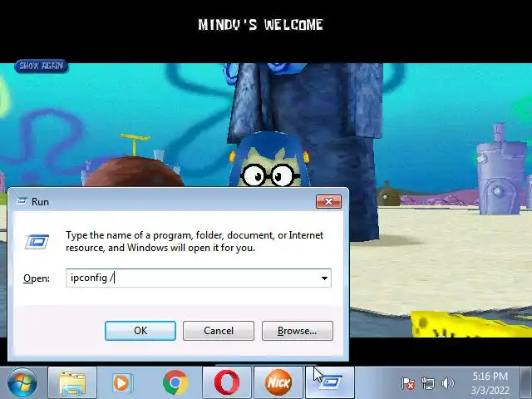Open network status tray icon
The height and width of the screenshot is (399, 532).
pos(428,383)
